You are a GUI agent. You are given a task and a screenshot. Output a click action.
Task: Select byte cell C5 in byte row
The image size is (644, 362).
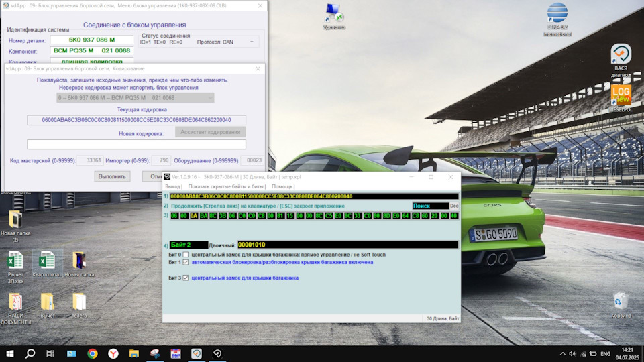point(329,215)
